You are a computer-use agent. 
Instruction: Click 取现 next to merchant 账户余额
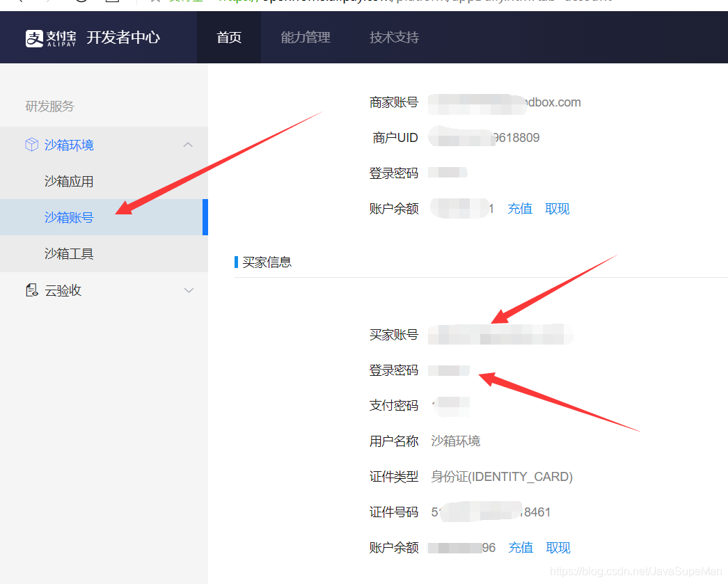click(557, 208)
